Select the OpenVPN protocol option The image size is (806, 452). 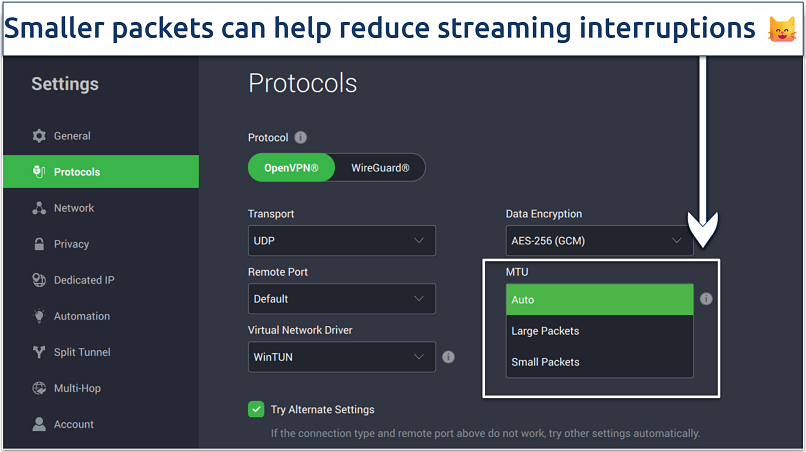(291, 168)
